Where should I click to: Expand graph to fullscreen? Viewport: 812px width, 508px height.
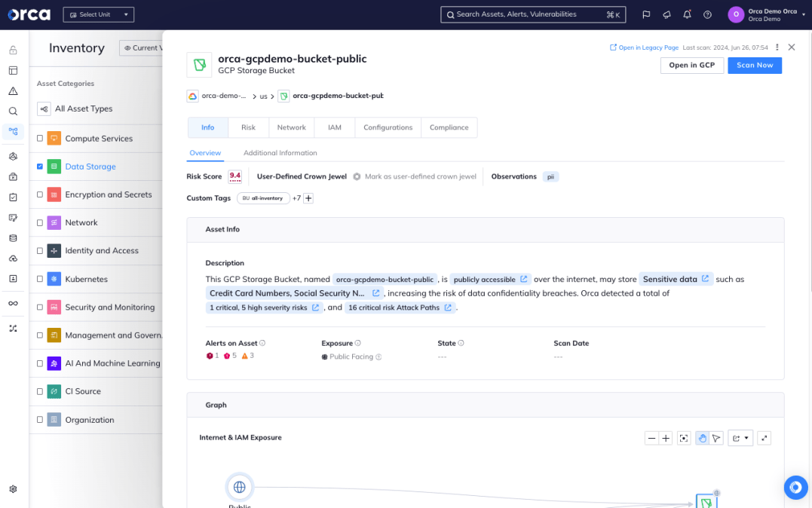pyautogui.click(x=764, y=438)
